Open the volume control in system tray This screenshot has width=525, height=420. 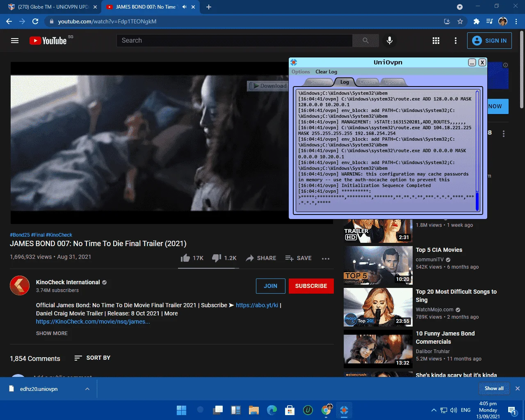(453, 410)
